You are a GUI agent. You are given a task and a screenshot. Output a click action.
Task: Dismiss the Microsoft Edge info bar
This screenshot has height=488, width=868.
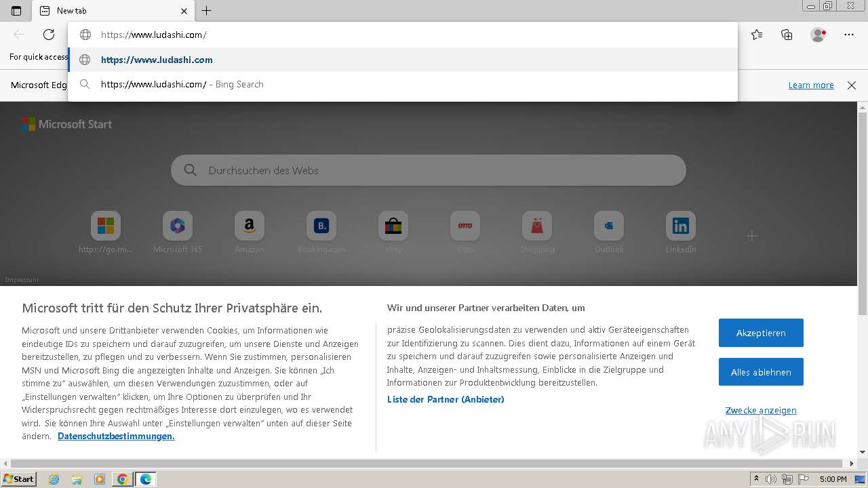point(852,85)
